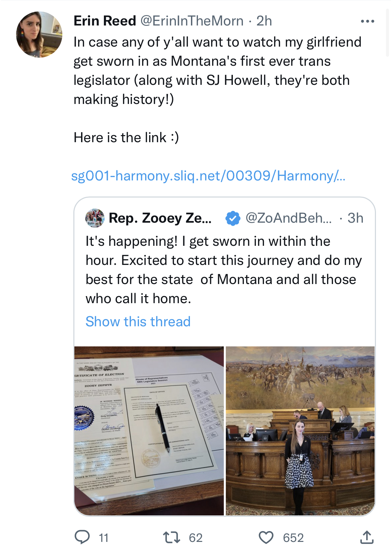Click the share upload icon
392x558 pixels.
coord(367,537)
